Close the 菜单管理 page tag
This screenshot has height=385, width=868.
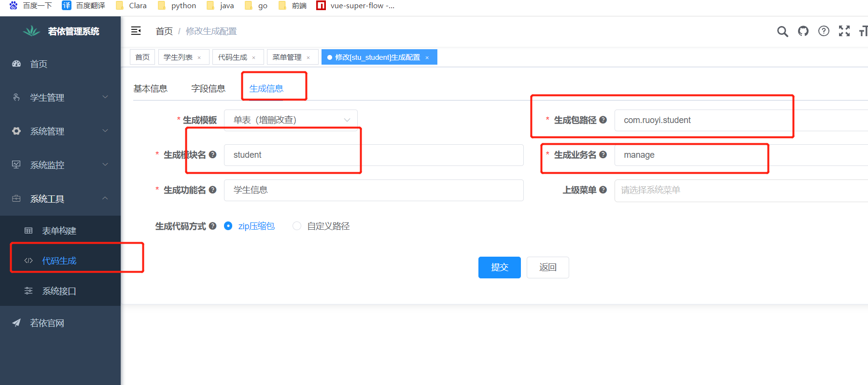(308, 57)
